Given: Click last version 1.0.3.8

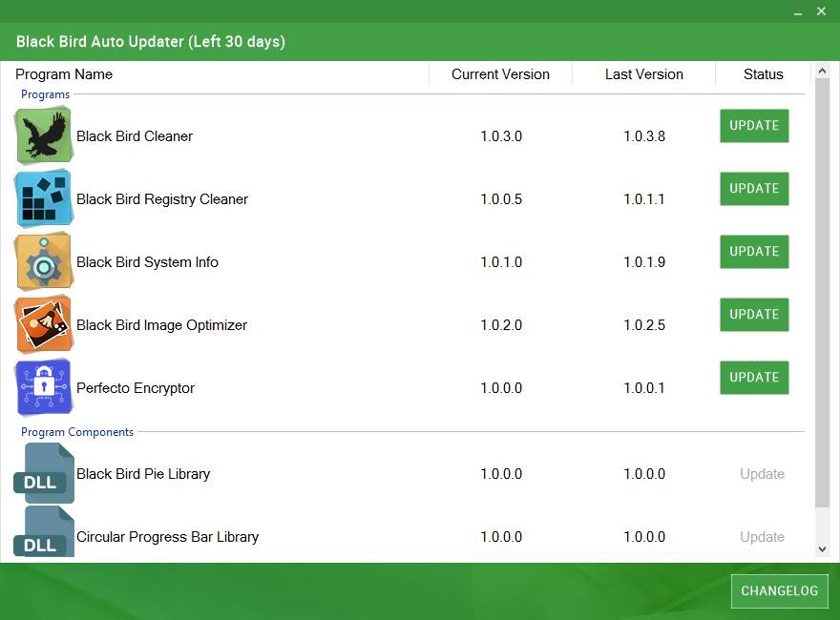Looking at the screenshot, I should pyautogui.click(x=644, y=136).
